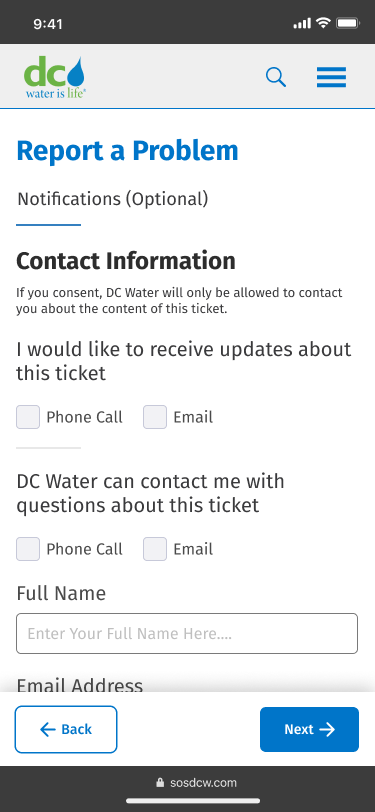Tap the DC Water logo

coord(55,78)
